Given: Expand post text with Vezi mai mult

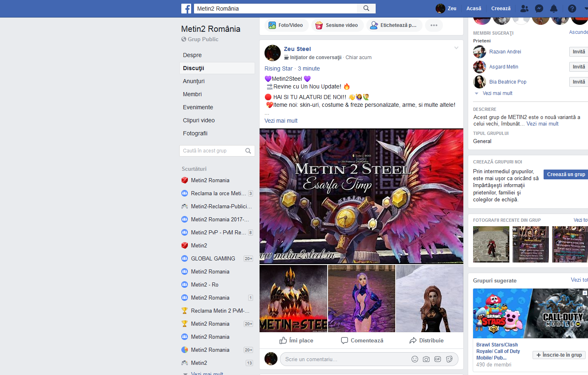Looking at the screenshot, I should 281,121.
